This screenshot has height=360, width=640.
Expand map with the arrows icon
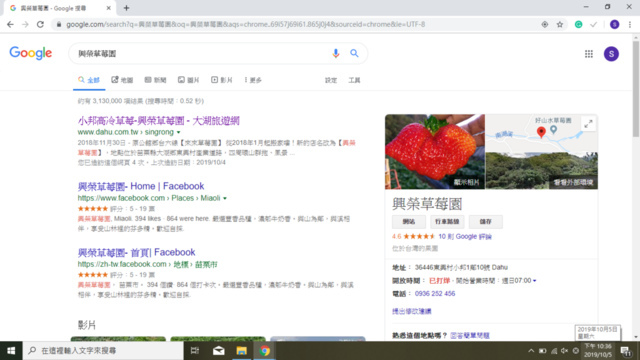pyautogui.click(x=588, y=124)
